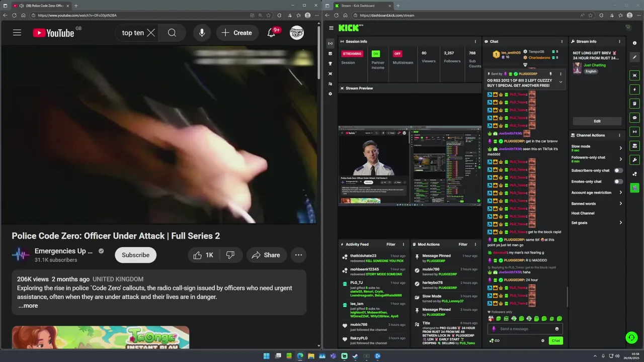Click the YouTube logo home link
Viewport: 644px width, 362px height.
click(53, 33)
